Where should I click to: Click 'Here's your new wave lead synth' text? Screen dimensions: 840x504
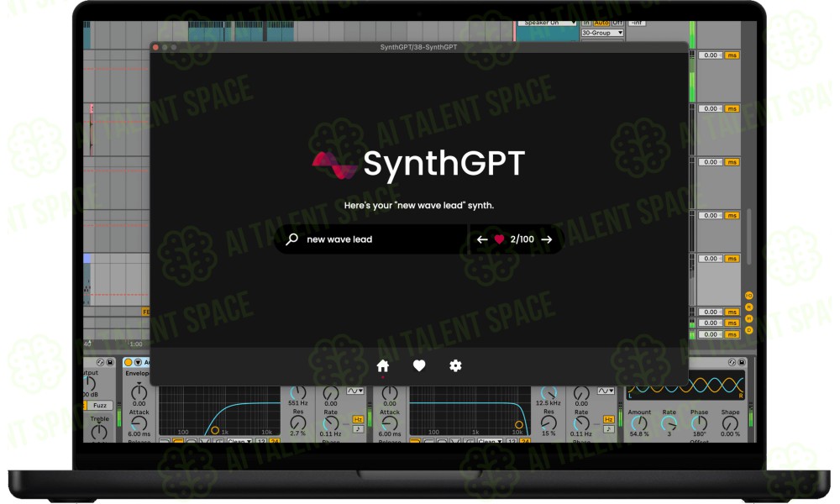pos(419,205)
